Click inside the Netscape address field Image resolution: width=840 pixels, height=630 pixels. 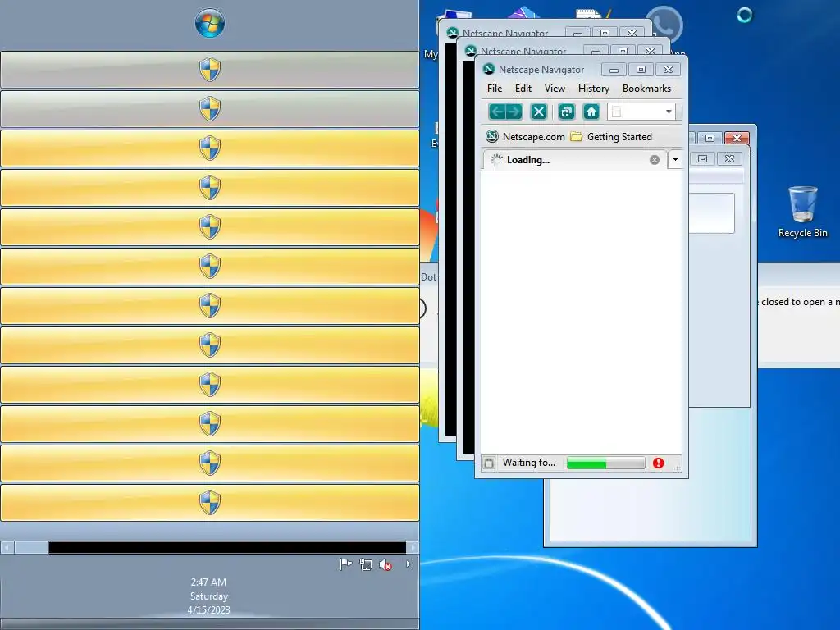click(x=641, y=112)
